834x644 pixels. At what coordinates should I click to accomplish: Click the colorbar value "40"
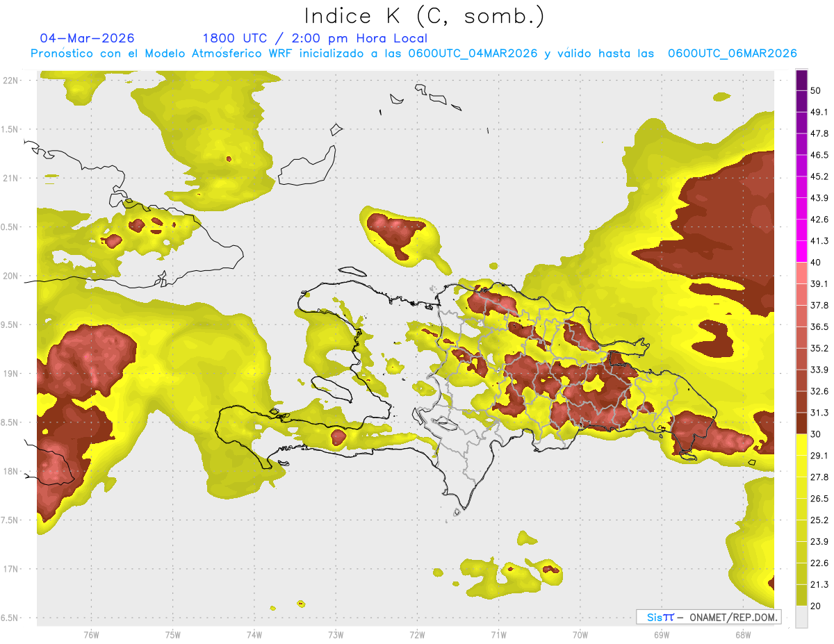point(817,263)
